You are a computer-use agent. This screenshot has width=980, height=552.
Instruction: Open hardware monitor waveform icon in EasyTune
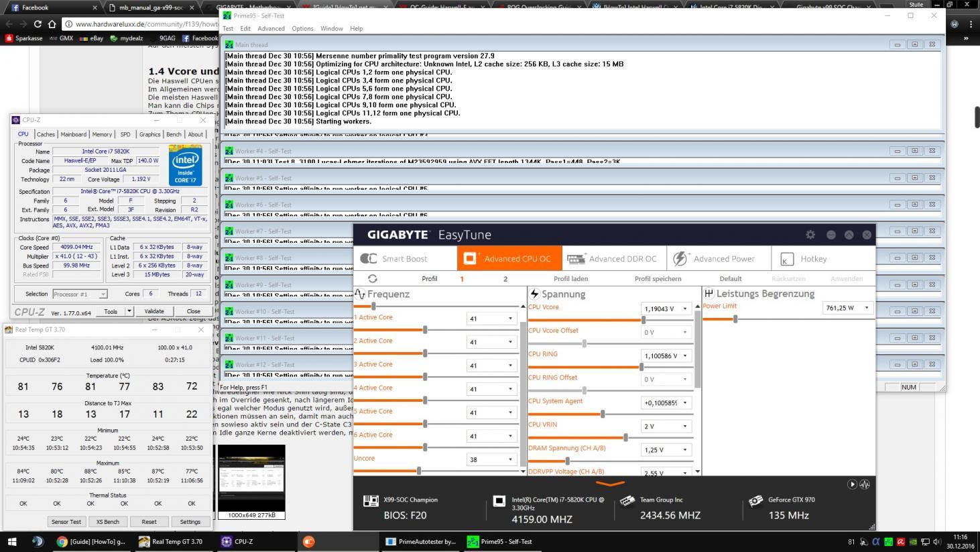[865, 484]
